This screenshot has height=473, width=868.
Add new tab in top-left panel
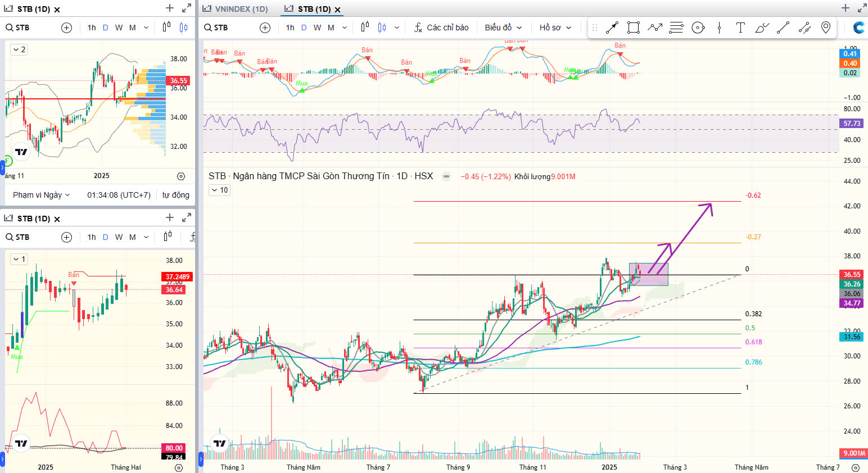(170, 8)
